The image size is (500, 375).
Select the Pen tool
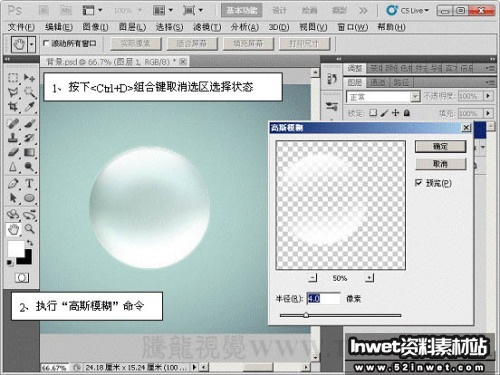(13, 183)
